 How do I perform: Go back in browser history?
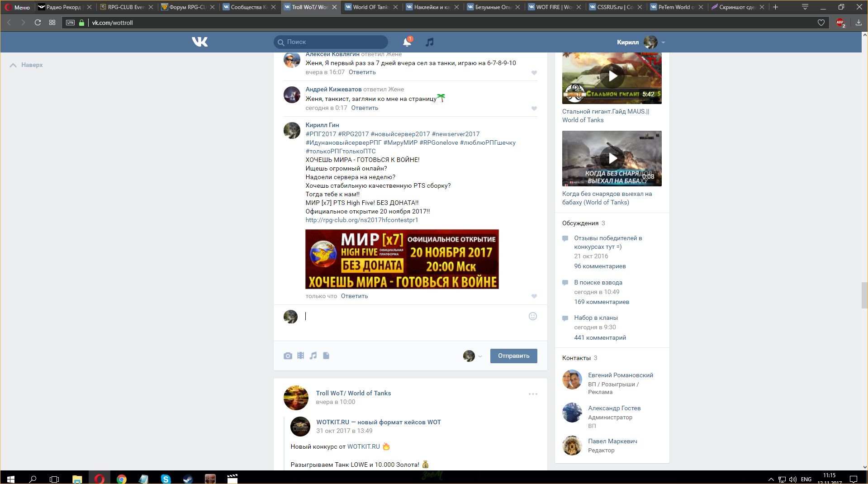[x=9, y=23]
